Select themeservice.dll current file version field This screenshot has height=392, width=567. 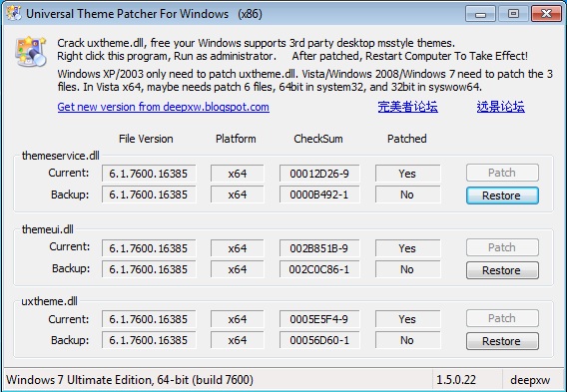(149, 174)
